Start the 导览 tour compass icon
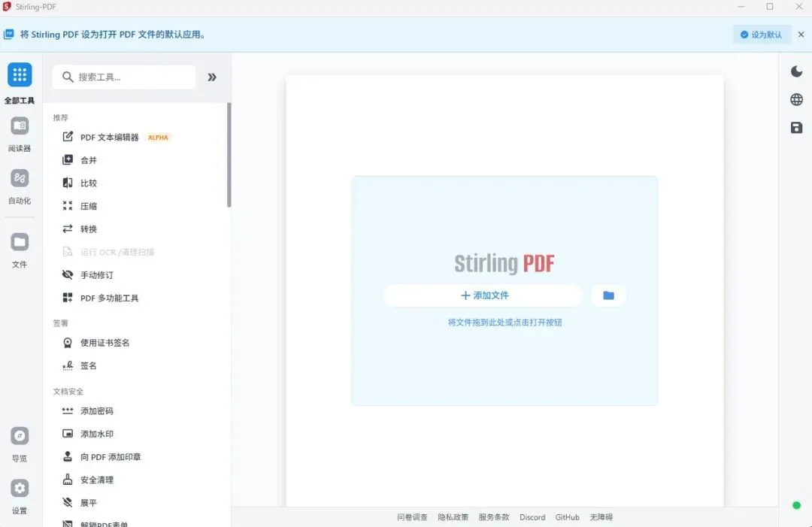This screenshot has width=812, height=527. pos(20,436)
